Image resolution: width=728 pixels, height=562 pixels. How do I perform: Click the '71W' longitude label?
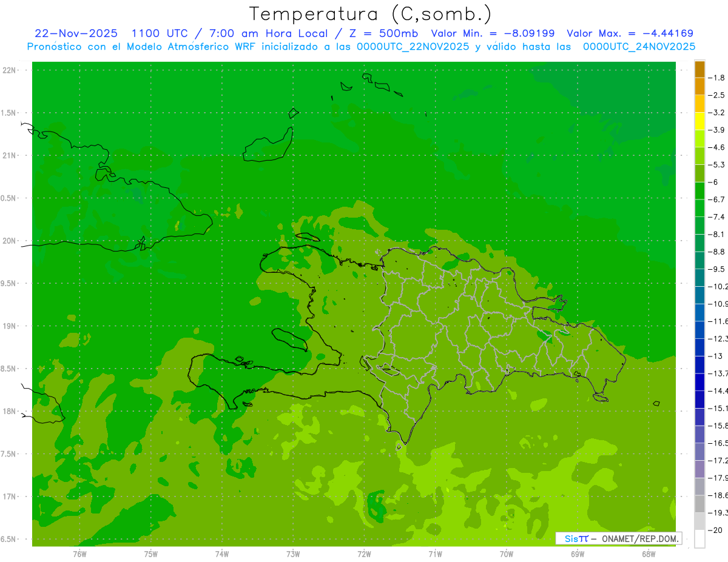435,554
